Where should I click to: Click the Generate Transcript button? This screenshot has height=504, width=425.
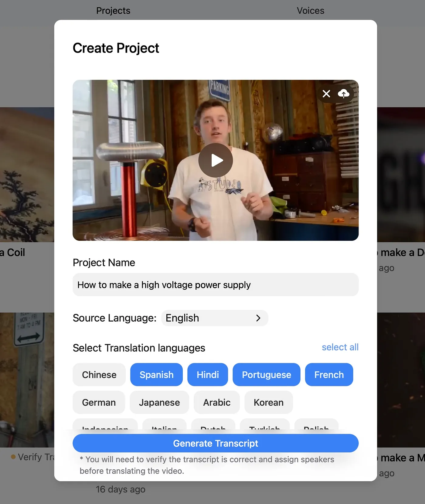(216, 443)
